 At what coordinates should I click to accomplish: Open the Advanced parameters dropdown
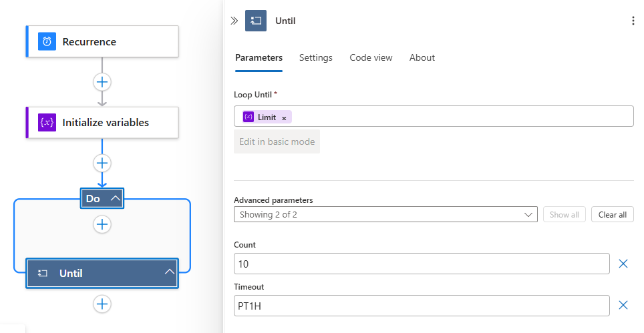(x=385, y=214)
